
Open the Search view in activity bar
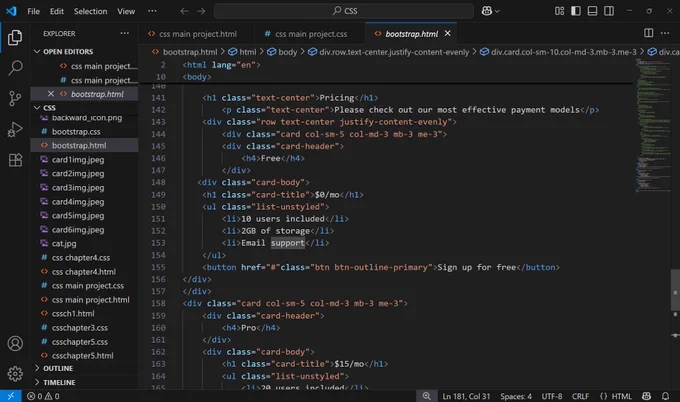point(15,68)
